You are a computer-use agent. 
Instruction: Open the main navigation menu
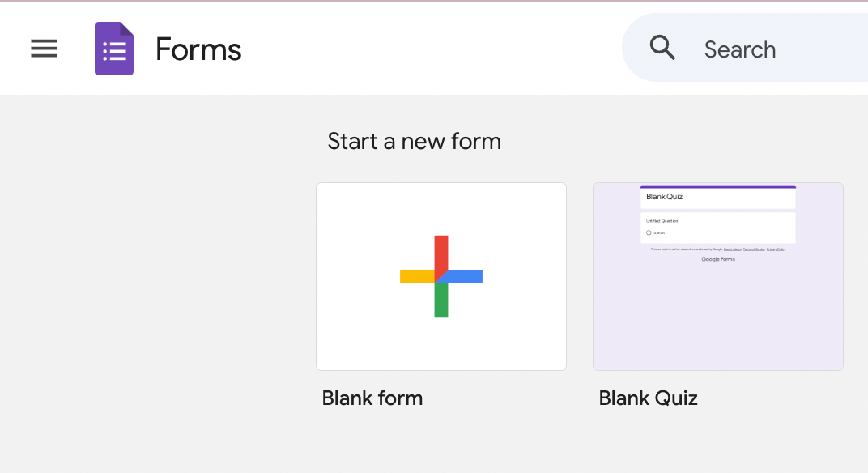(44, 49)
